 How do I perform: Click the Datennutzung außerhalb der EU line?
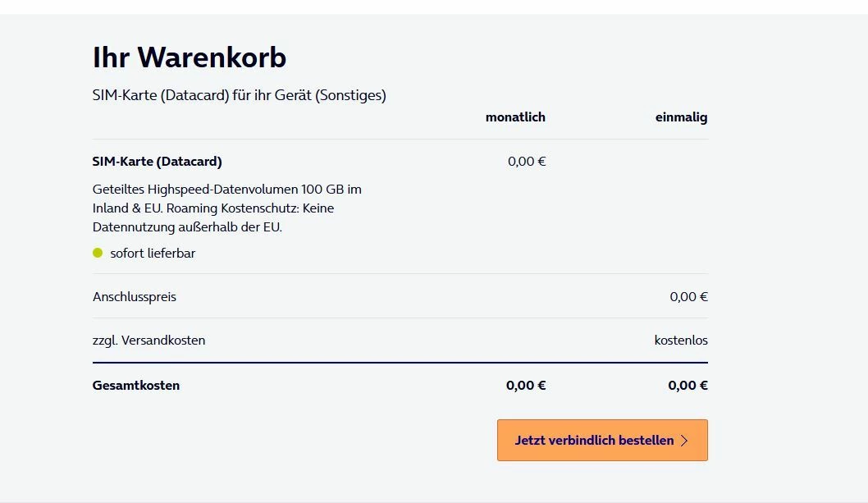point(187,226)
